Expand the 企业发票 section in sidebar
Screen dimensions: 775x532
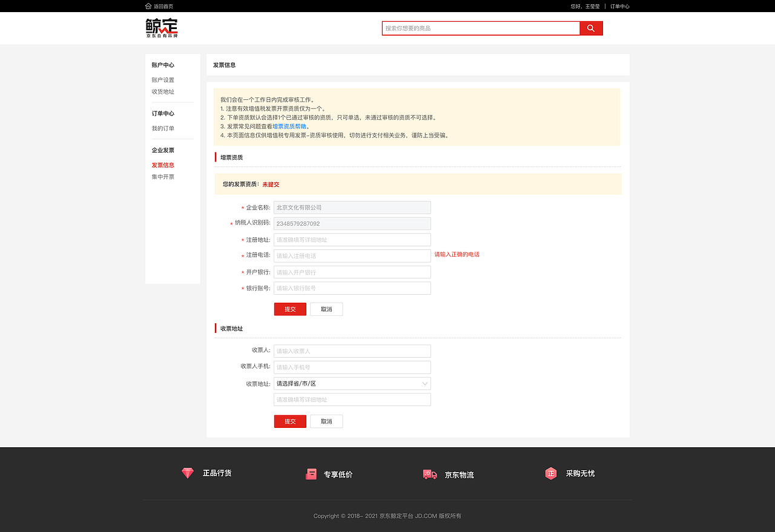[x=163, y=149]
